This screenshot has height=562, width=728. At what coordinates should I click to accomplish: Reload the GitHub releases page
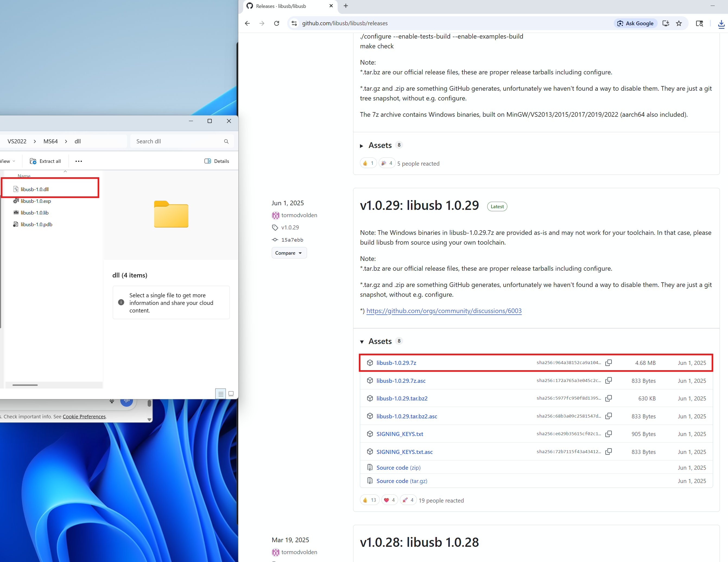pyautogui.click(x=276, y=23)
